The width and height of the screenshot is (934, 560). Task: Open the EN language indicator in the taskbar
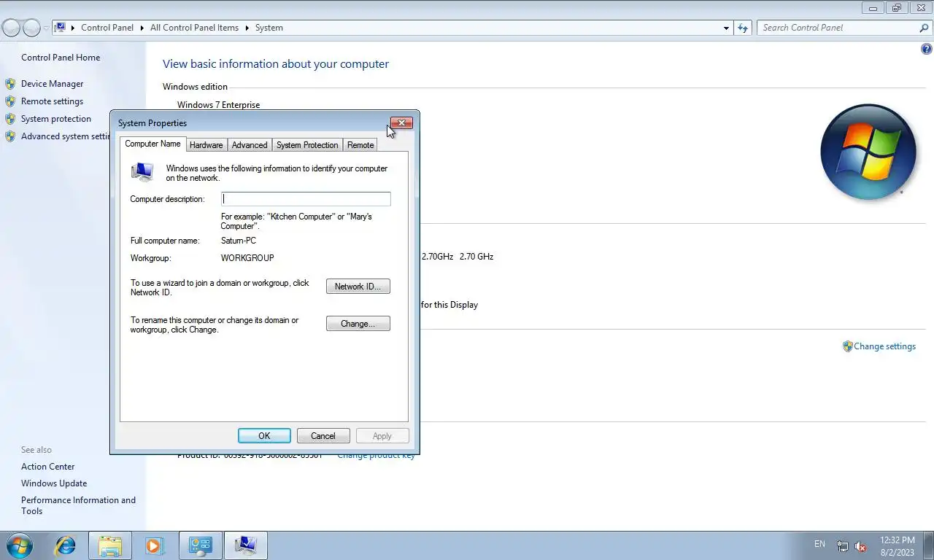pos(819,544)
